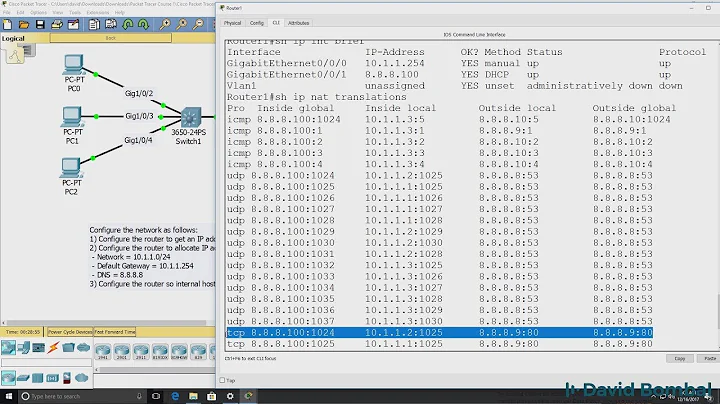Screen dimensions: 720x404
Task: Choose Miscellaneous folder category icon
Action: 68,348
